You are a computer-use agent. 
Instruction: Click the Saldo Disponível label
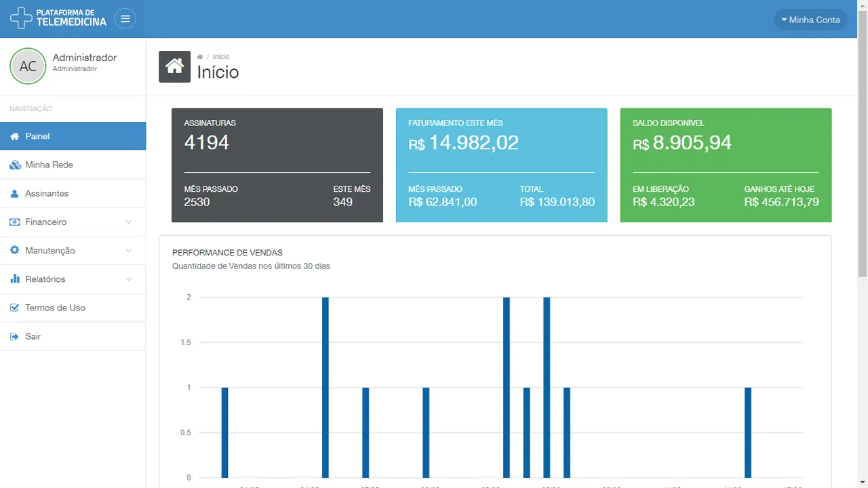669,123
